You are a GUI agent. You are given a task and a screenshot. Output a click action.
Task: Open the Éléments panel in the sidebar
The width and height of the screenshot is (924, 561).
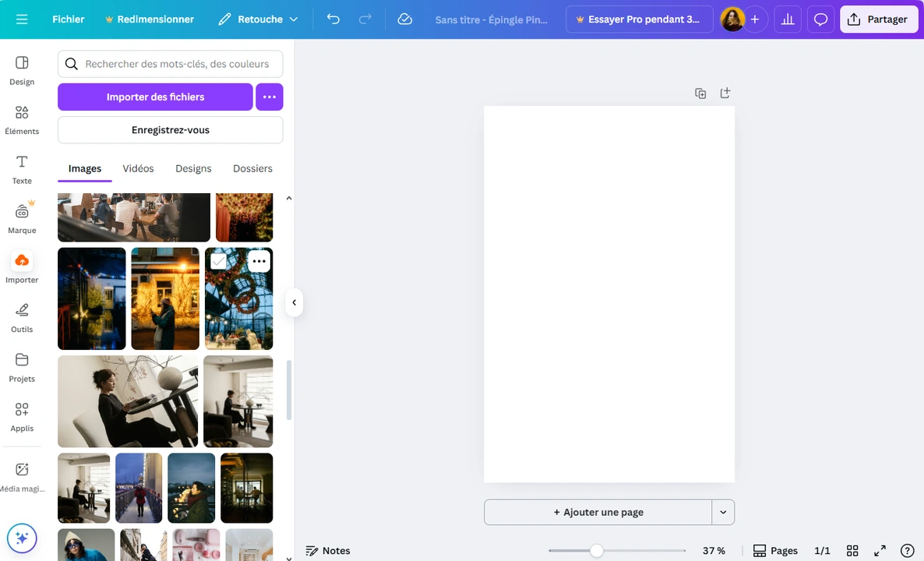click(x=21, y=118)
